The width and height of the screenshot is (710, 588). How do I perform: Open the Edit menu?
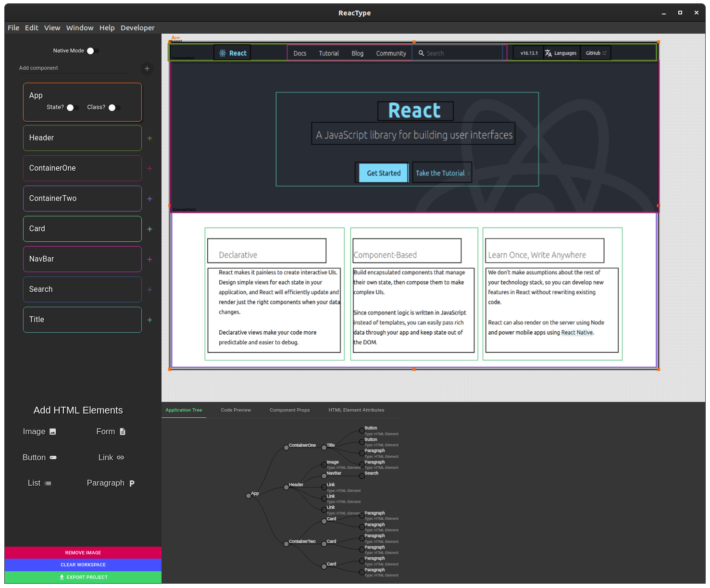click(32, 28)
